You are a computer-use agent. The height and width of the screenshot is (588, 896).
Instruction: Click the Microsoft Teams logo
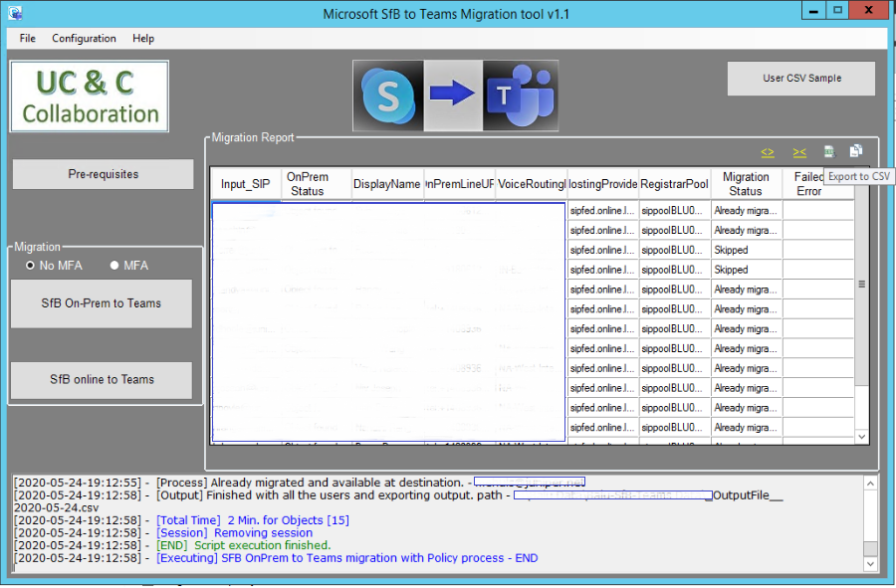click(521, 96)
